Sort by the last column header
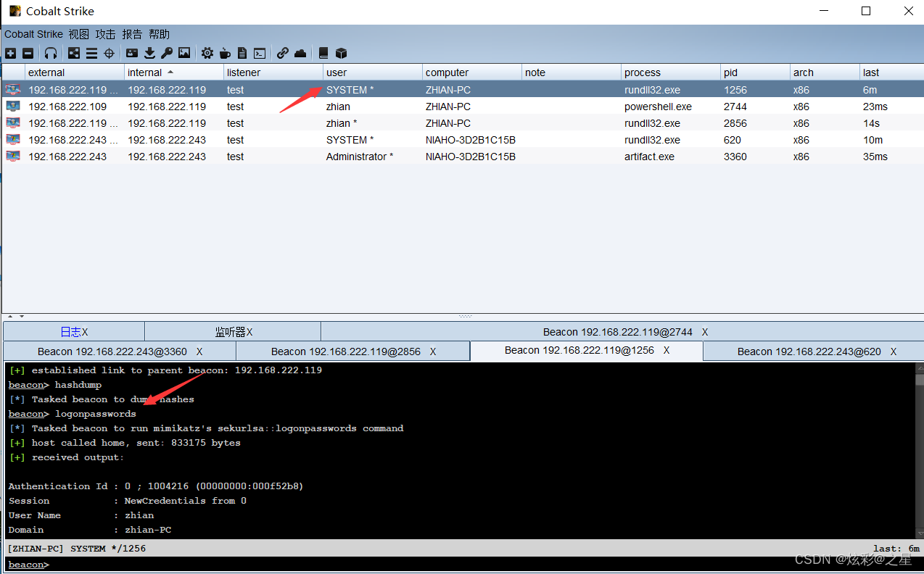The height and width of the screenshot is (574, 924). click(891, 72)
